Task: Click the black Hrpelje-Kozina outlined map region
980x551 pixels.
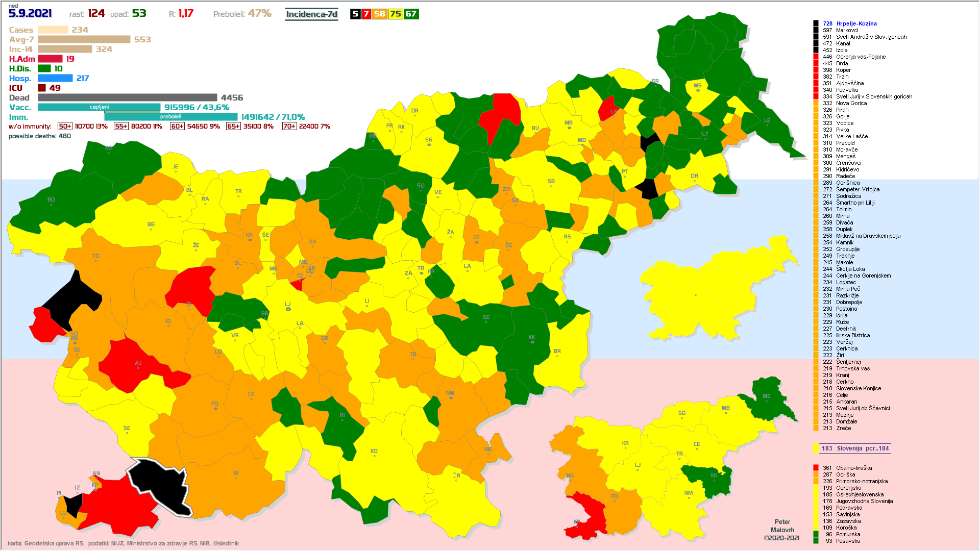Action: [161, 485]
